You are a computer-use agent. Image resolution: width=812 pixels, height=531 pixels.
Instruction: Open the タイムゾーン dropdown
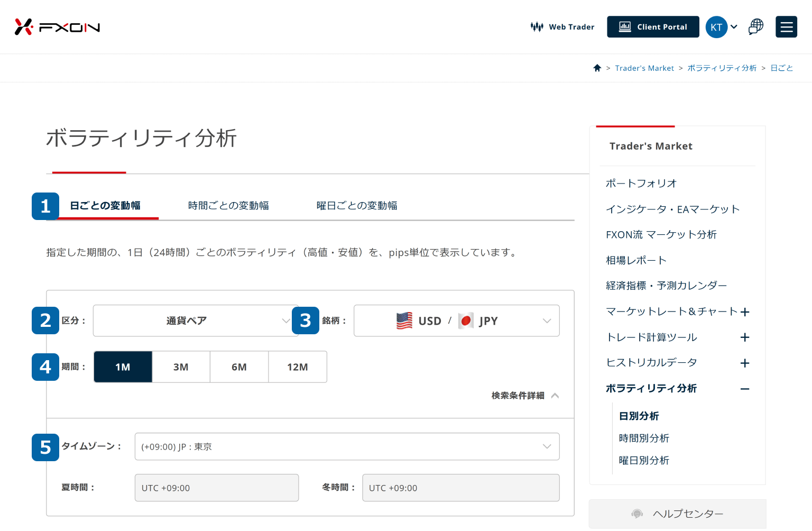[347, 446]
